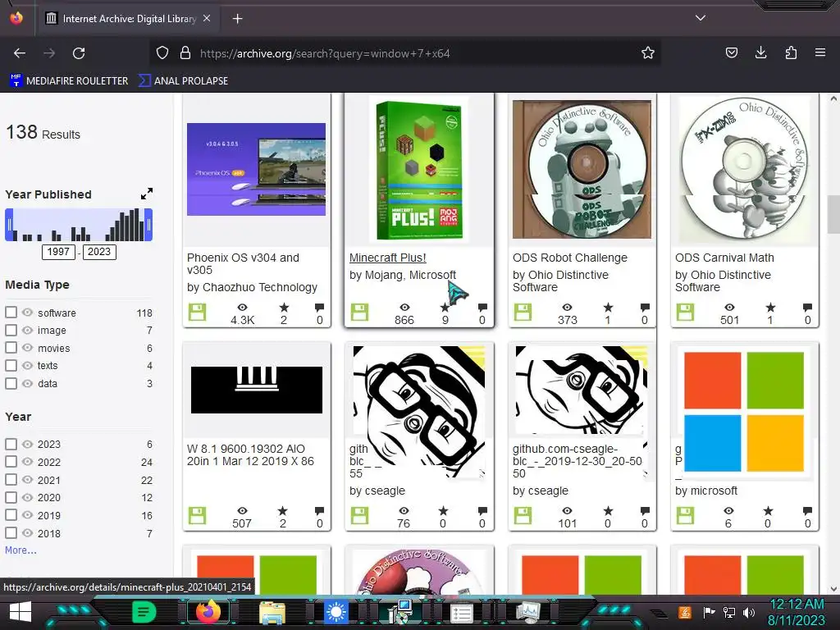Screen dimensions: 840x630
Task: Check the 2022 year filter box
Action: (11, 462)
